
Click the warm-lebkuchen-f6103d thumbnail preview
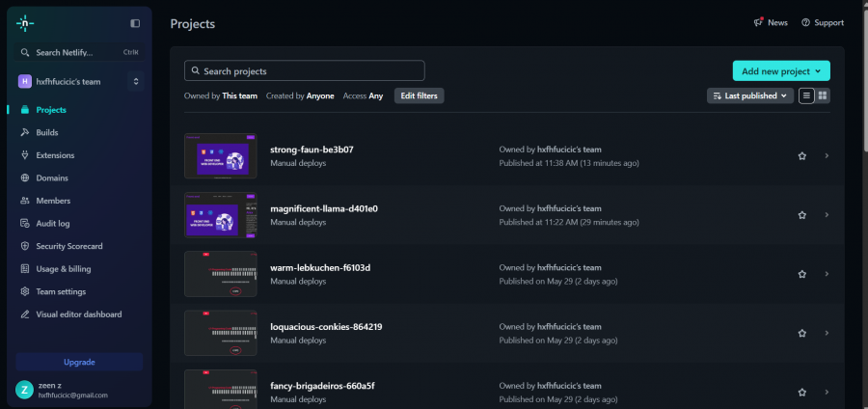click(x=220, y=274)
